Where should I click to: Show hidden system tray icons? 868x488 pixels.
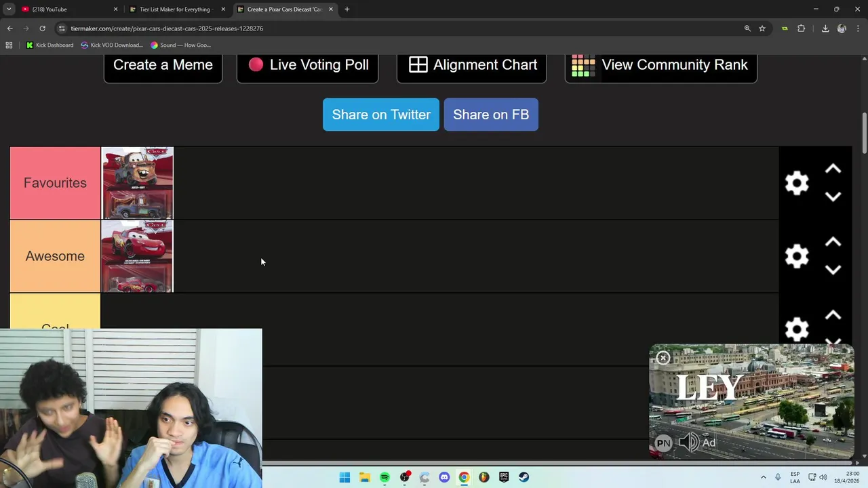(764, 477)
